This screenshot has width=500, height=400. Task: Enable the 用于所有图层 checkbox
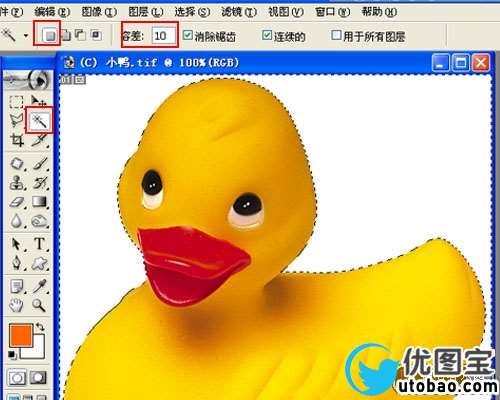[x=336, y=35]
